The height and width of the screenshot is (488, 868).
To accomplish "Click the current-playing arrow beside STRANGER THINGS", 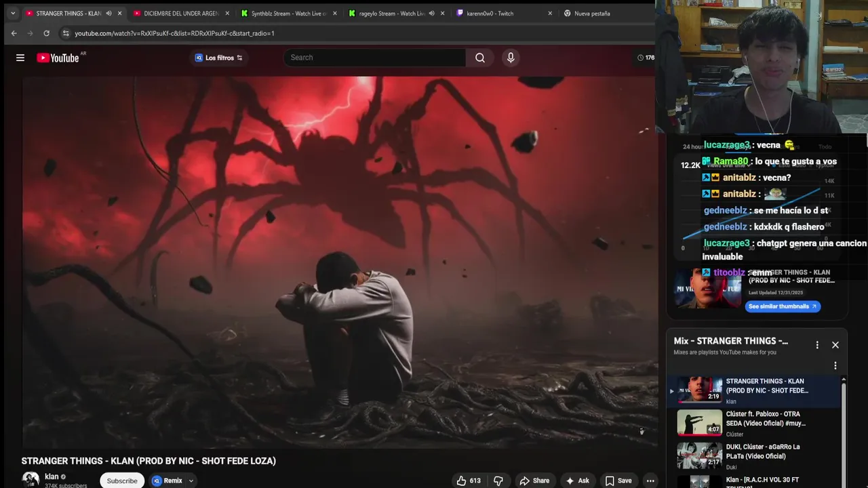I will 672,390.
